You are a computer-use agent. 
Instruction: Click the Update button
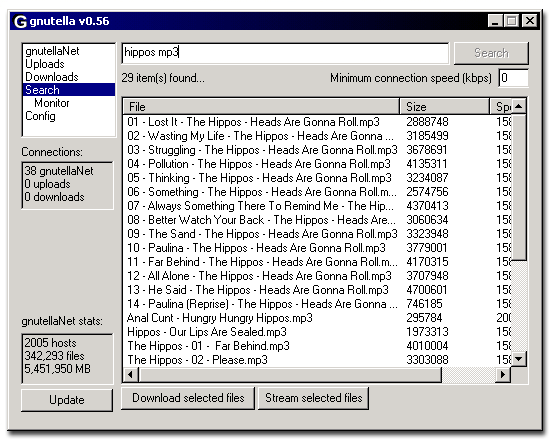[x=67, y=400]
